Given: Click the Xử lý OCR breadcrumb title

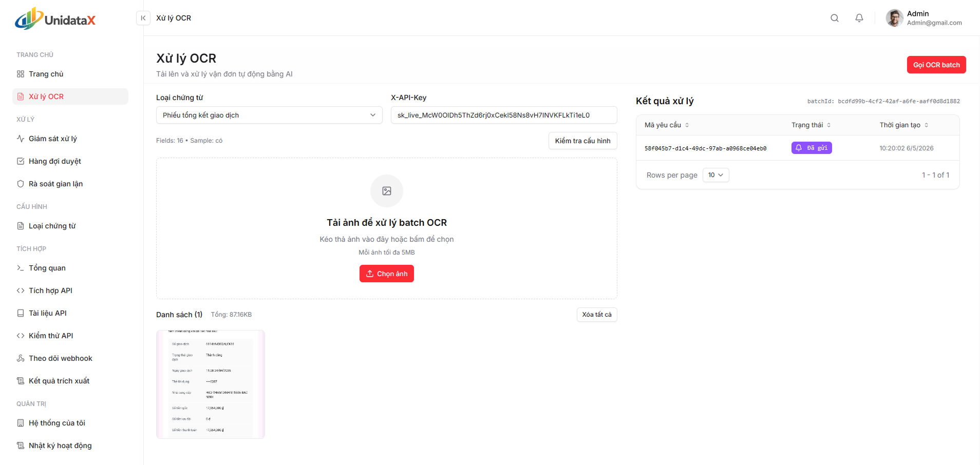Looking at the screenshot, I should [x=174, y=18].
